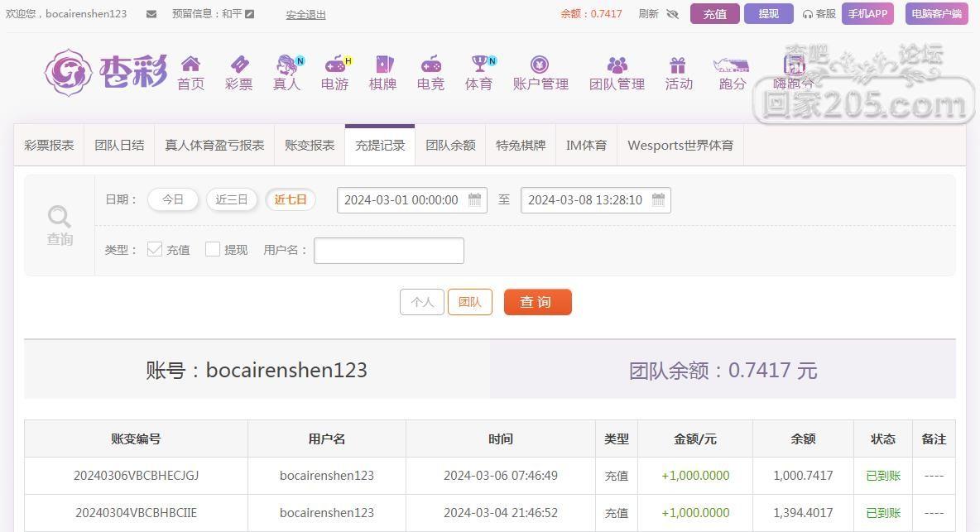Click the 首页 home icon
The height and width of the screenshot is (532, 980).
(190, 65)
